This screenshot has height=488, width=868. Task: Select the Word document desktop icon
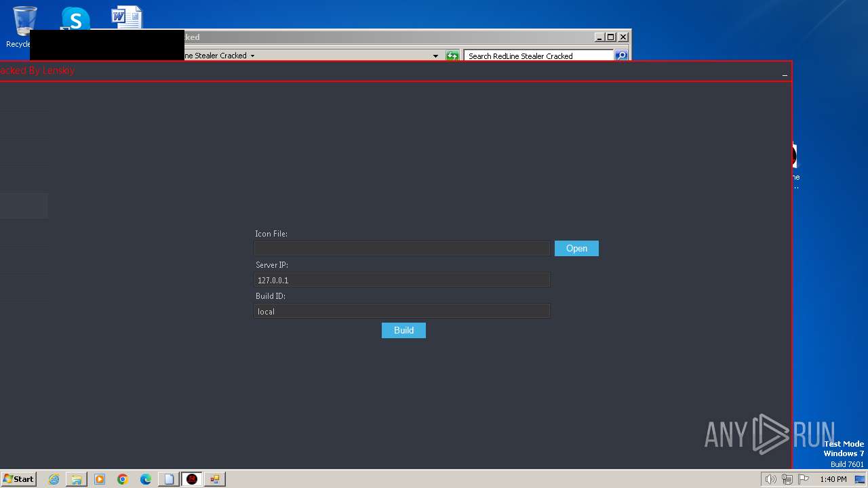pyautogui.click(x=127, y=18)
